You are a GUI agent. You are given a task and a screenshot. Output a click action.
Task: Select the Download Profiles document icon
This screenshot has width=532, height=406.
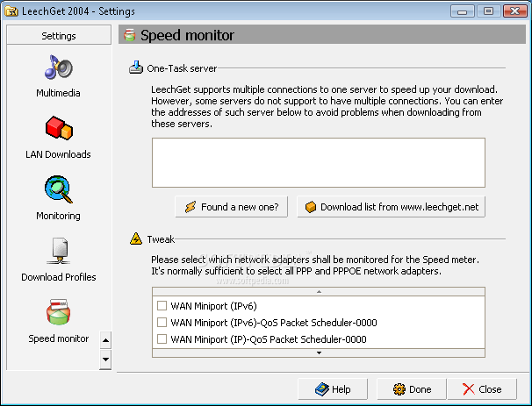59,251
